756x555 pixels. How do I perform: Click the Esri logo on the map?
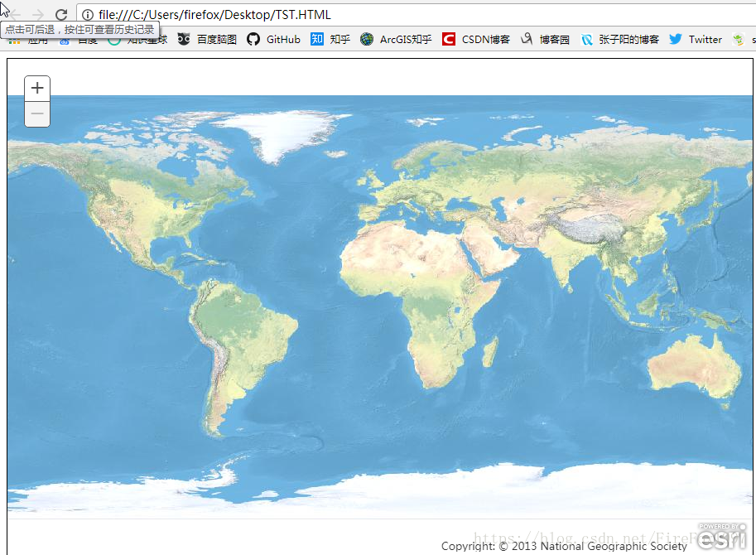722,536
